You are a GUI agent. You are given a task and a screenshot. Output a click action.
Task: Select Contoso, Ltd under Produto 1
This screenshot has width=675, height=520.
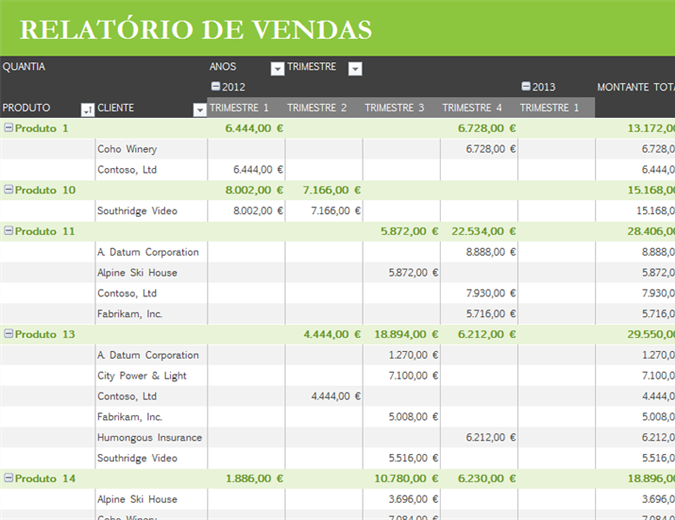click(127, 170)
